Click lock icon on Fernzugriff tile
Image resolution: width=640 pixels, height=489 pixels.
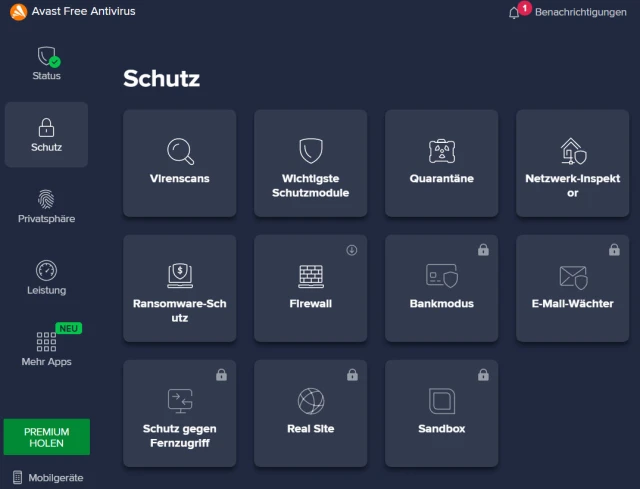coord(221,375)
